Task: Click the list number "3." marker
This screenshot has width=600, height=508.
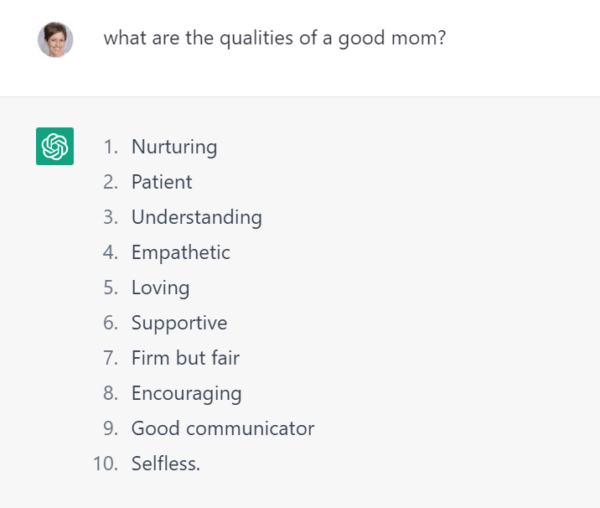Action: click(x=110, y=217)
